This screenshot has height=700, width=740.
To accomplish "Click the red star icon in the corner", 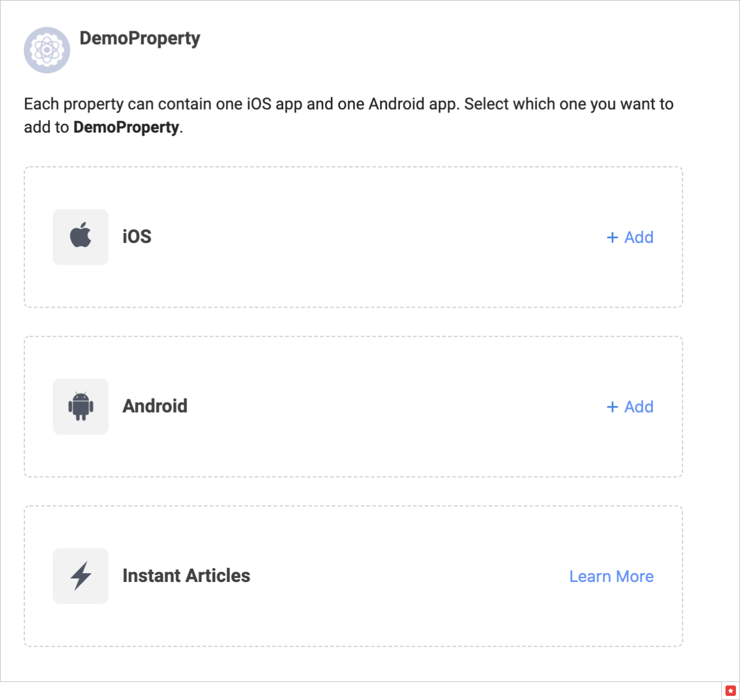I will 730,691.
